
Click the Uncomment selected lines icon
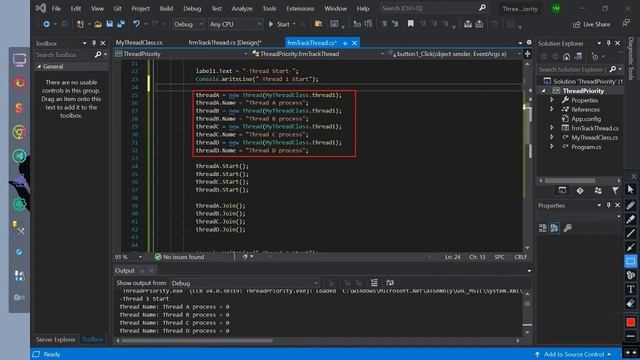tap(395, 24)
